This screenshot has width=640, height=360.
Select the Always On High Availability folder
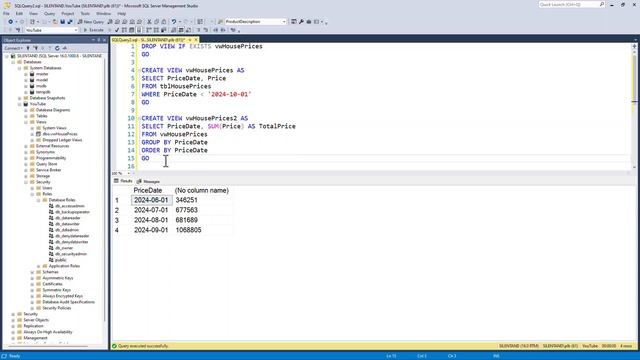[x=48, y=332]
